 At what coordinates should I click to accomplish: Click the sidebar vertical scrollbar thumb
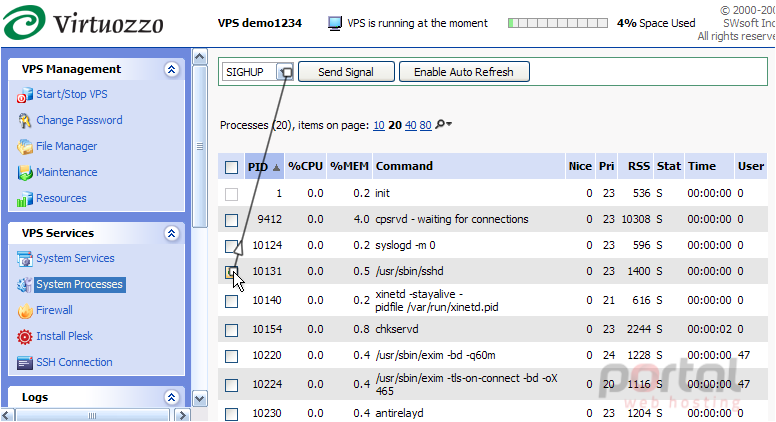[x=199, y=146]
